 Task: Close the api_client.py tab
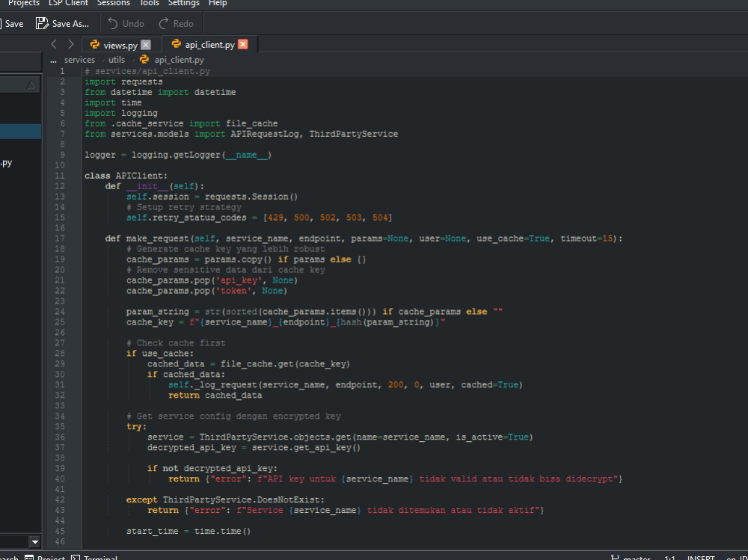pyautogui.click(x=243, y=44)
